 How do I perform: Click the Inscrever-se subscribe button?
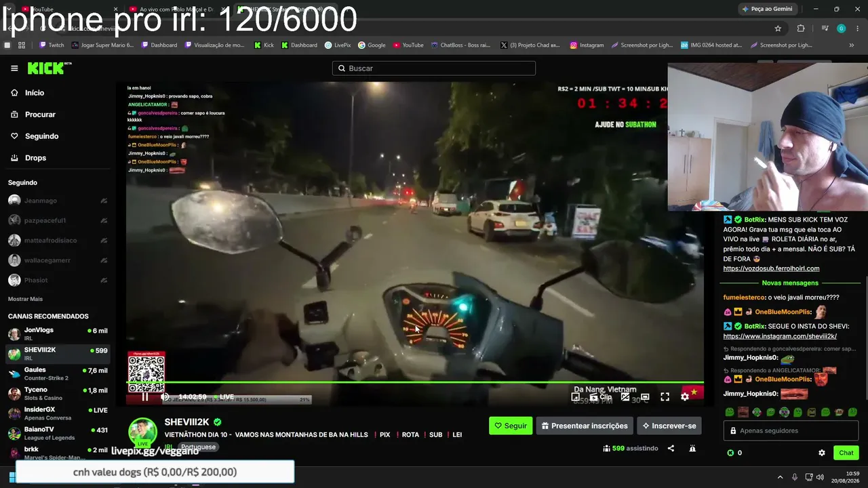(x=669, y=426)
